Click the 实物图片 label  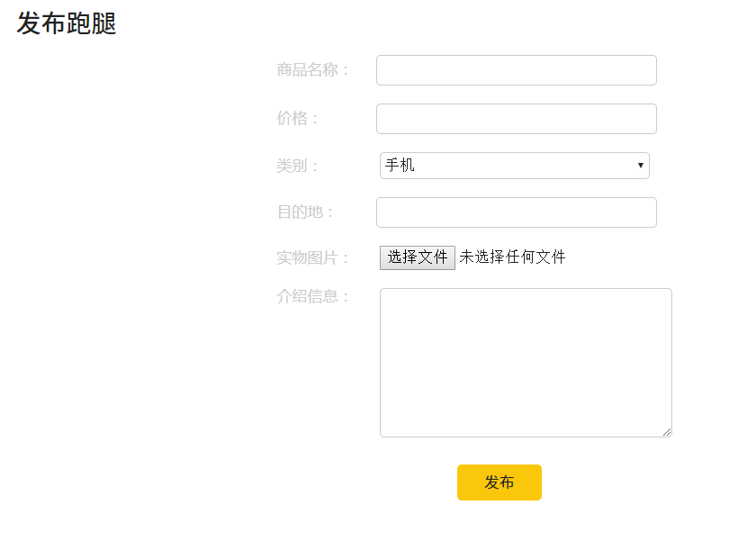[312, 258]
